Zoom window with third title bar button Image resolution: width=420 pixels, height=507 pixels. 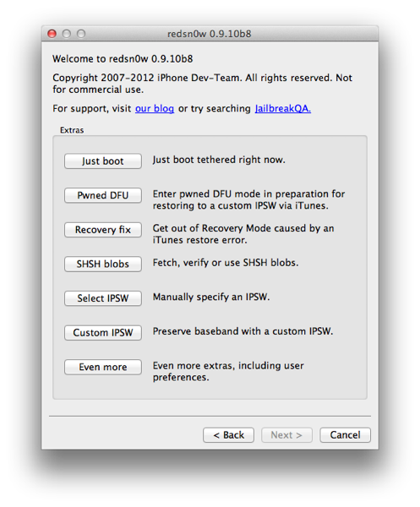pos(81,34)
